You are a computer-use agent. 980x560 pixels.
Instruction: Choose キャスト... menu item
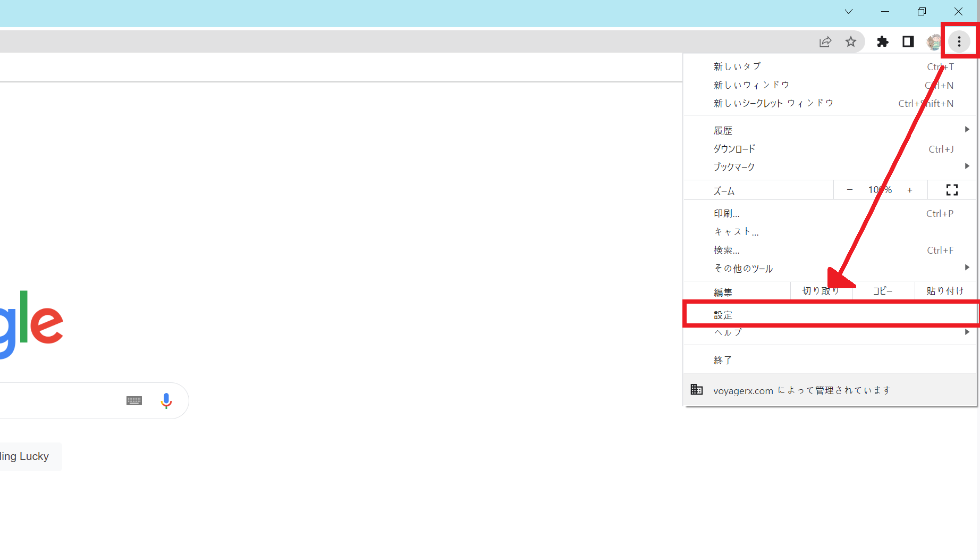tap(830, 232)
